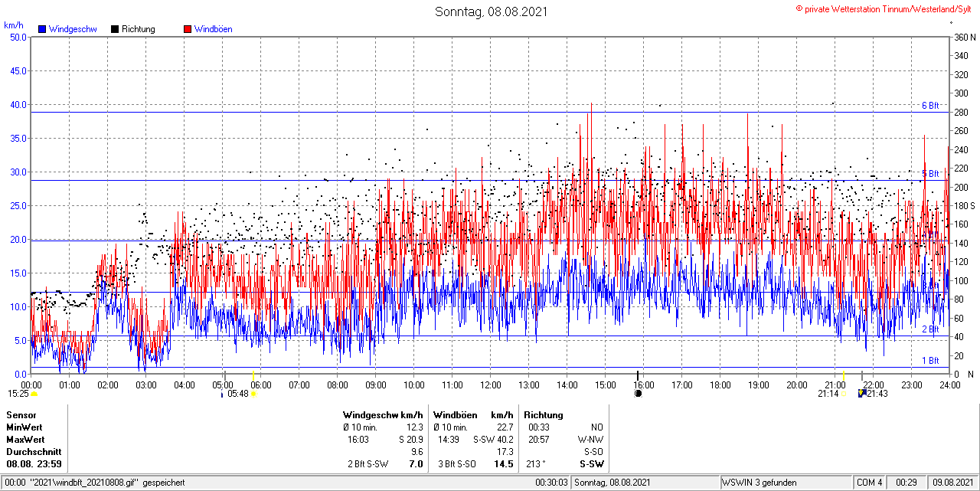Click the average wind speed value 9.6
Image resolution: width=980 pixels, height=491 pixels.
pos(416,452)
